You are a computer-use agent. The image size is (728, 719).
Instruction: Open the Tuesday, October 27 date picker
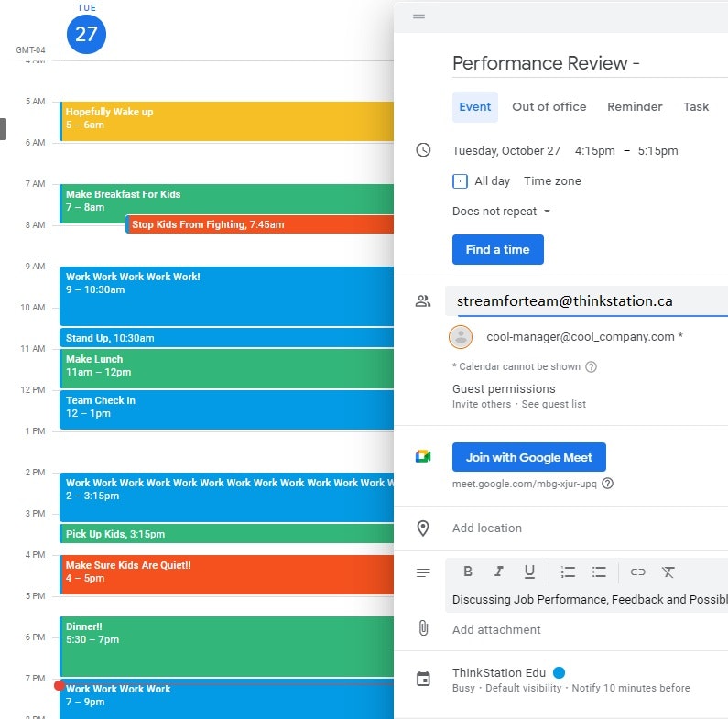506,151
